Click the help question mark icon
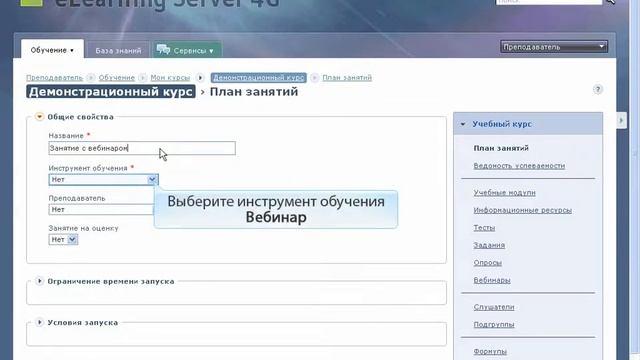The width and height of the screenshot is (640, 360). 598,89
